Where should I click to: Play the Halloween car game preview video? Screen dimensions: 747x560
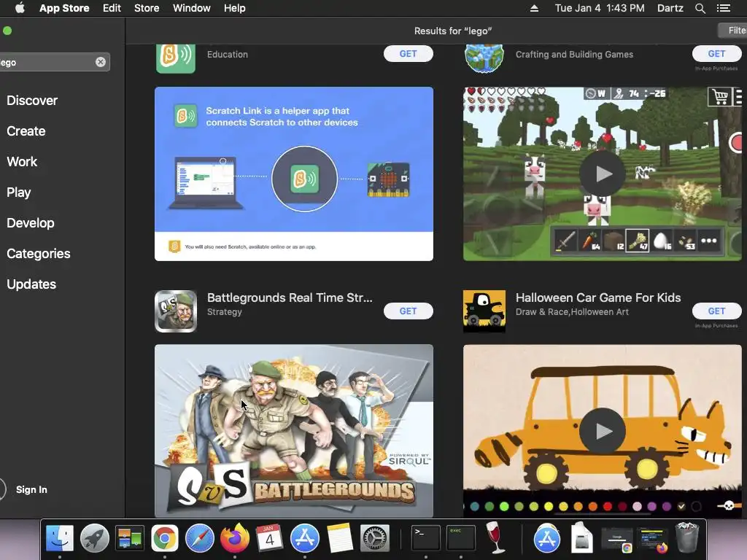pos(602,431)
